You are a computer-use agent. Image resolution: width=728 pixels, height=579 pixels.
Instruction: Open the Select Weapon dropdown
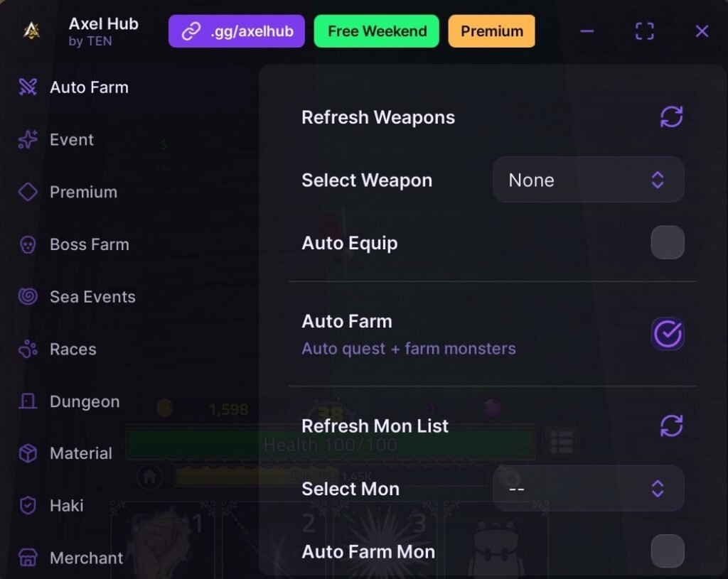click(588, 180)
